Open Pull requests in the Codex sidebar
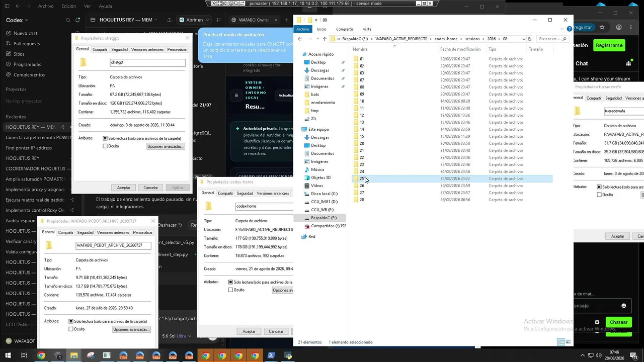644x362 pixels. pyautogui.click(x=27, y=44)
